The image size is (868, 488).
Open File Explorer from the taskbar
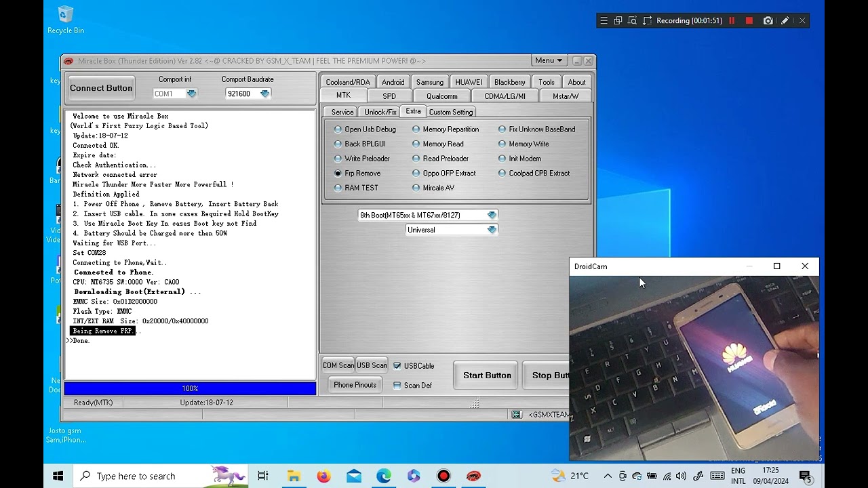click(x=294, y=476)
